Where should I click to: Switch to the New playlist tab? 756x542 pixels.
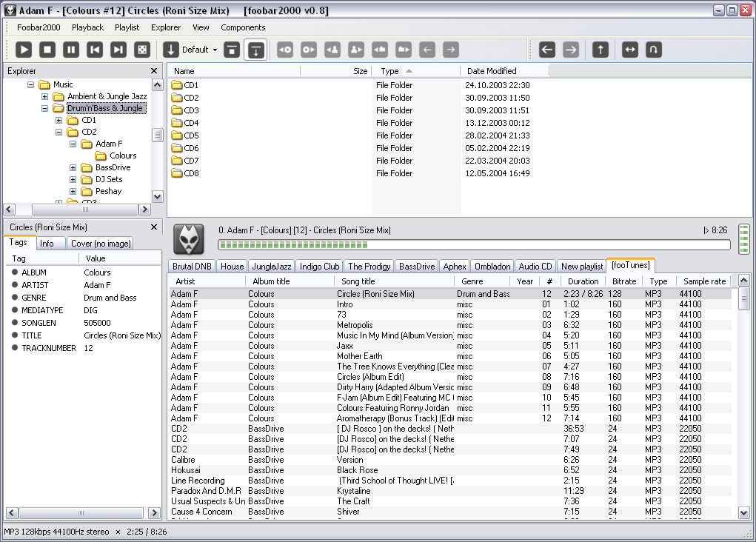coord(582,266)
